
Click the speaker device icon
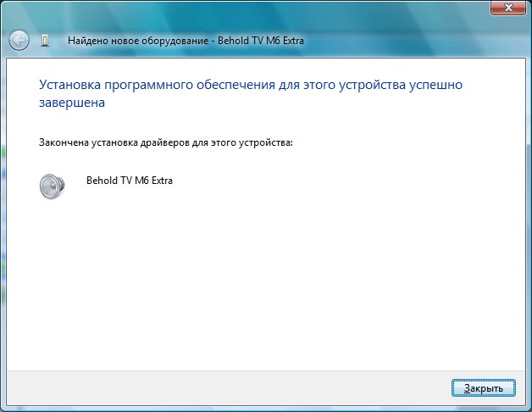pyautogui.click(x=52, y=187)
